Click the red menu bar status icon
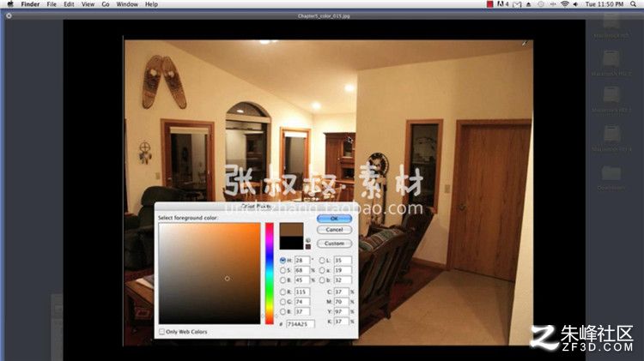 pyautogui.click(x=489, y=4)
